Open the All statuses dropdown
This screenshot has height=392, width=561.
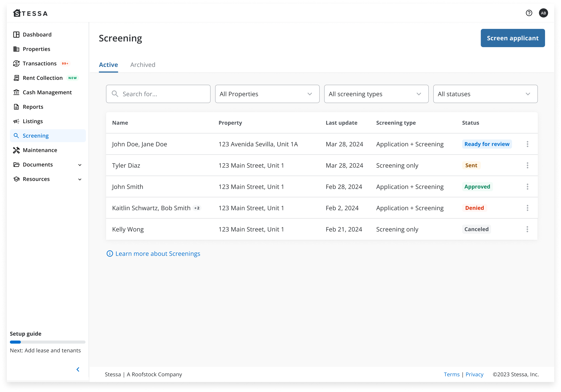point(485,94)
